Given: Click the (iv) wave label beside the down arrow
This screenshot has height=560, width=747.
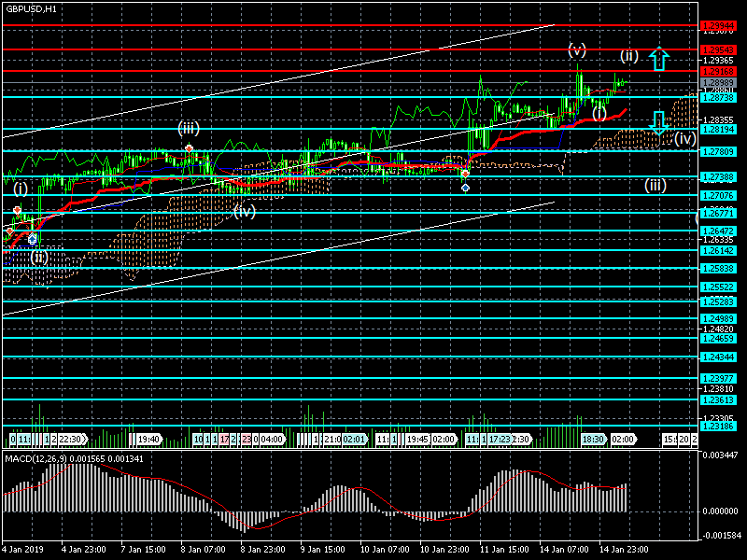Looking at the screenshot, I should [x=685, y=138].
